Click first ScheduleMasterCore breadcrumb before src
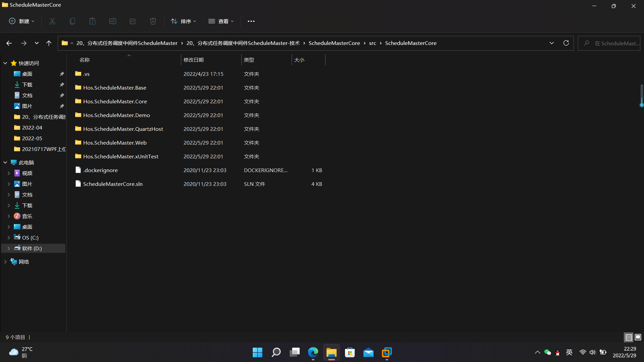The width and height of the screenshot is (644, 362). tap(334, 43)
